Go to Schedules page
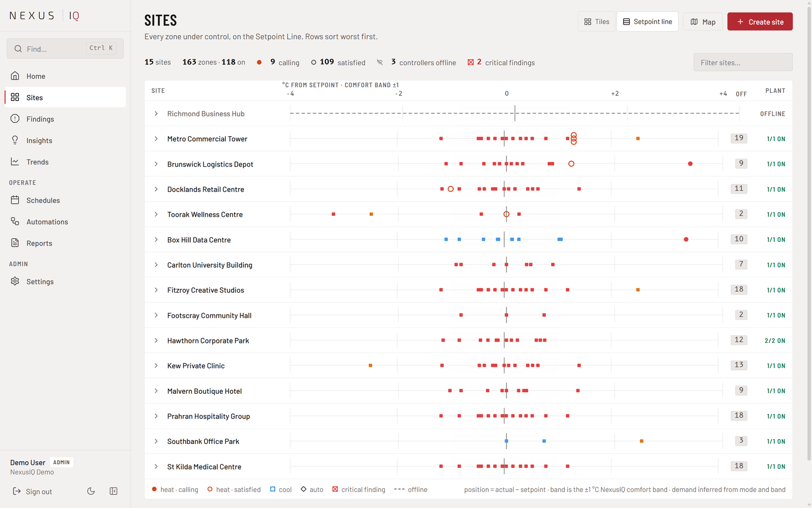812x508 pixels. click(65, 201)
